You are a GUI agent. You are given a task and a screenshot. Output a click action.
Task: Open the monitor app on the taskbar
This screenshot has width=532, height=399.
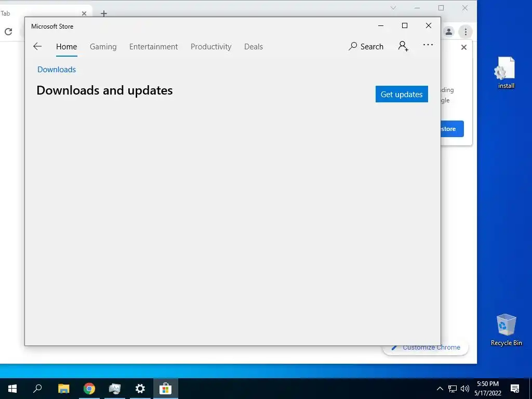(x=115, y=389)
